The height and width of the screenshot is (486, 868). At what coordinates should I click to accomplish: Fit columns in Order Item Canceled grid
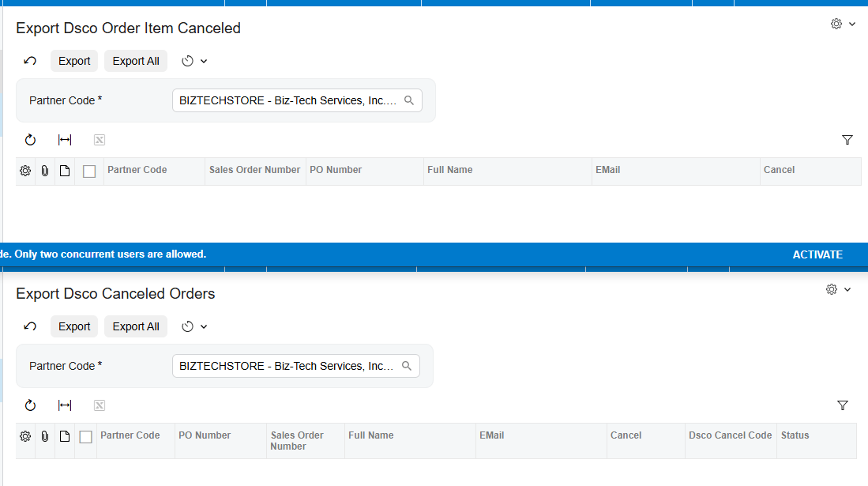click(65, 140)
